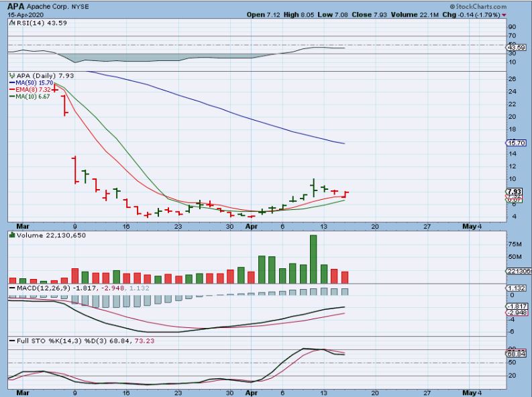Click the 15.70 moving average axis tag
This screenshot has height=397, width=532.
[517, 143]
